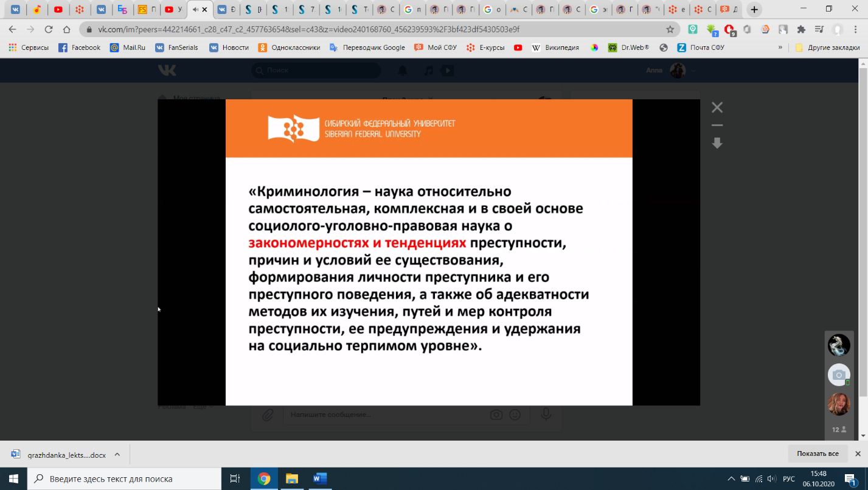The image size is (868, 490).
Task: Open the Facebook bookmark
Action: pos(79,47)
